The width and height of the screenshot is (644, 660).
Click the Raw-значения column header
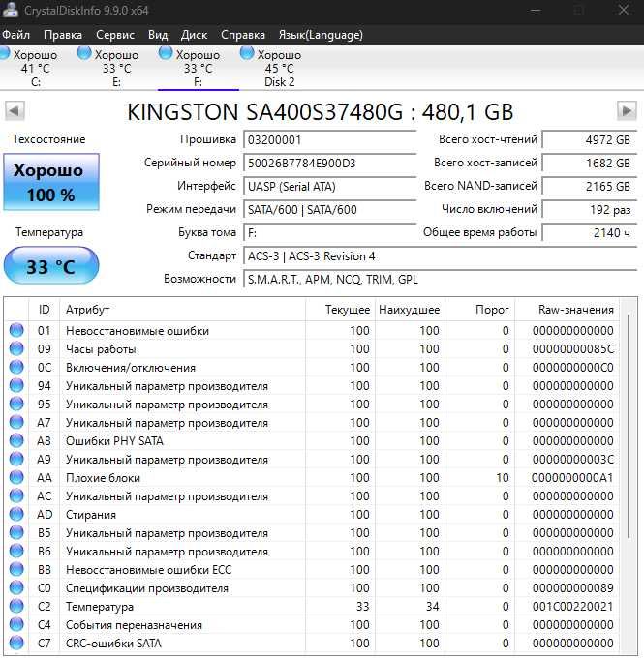(567, 310)
